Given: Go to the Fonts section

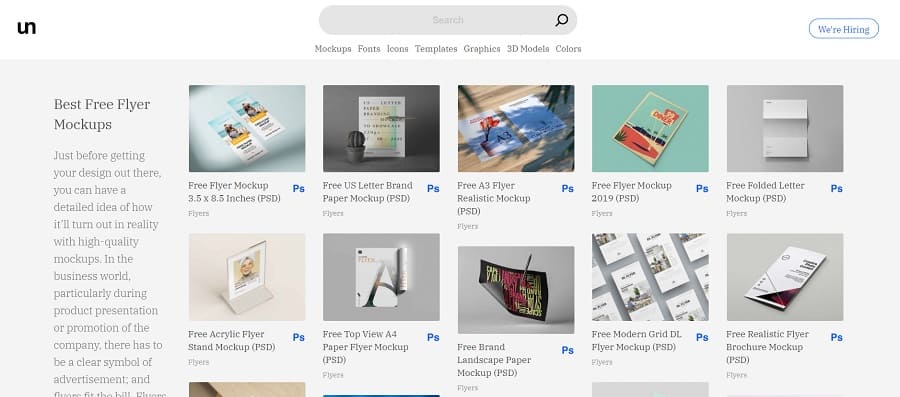Looking at the screenshot, I should click(369, 49).
